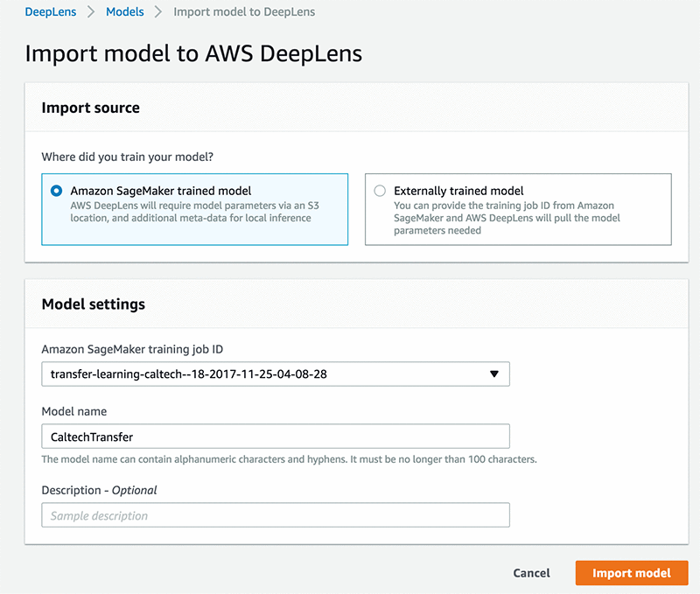Click the Description - Optional label
This screenshot has height=594, width=700.
pos(99,490)
